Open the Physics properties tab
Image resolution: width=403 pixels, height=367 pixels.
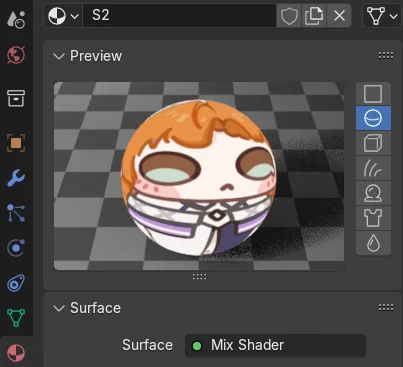coord(16,248)
